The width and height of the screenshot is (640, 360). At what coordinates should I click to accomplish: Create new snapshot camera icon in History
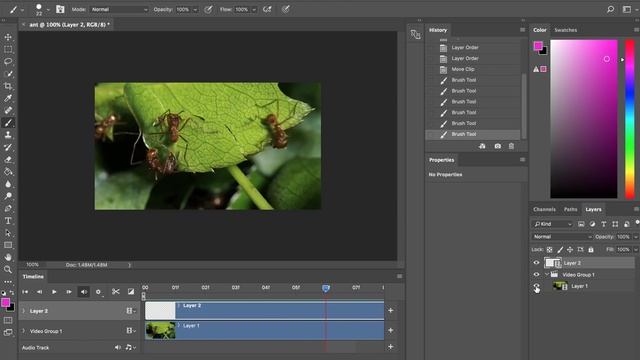point(498,146)
